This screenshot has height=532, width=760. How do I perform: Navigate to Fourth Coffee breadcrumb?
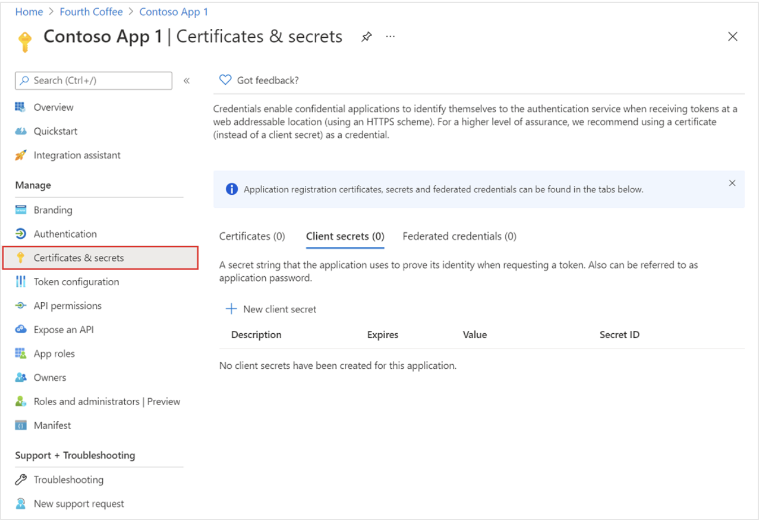click(x=91, y=12)
